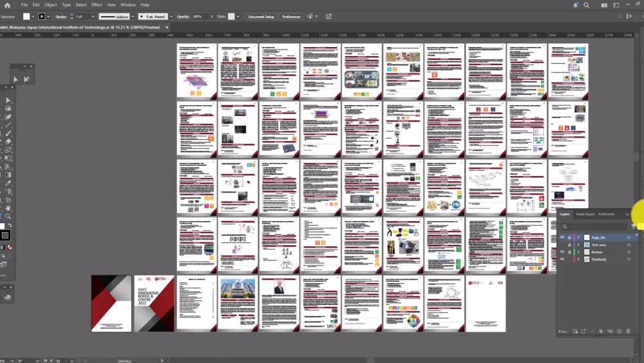
Task: Click the Preferences button
Action: [291, 17]
